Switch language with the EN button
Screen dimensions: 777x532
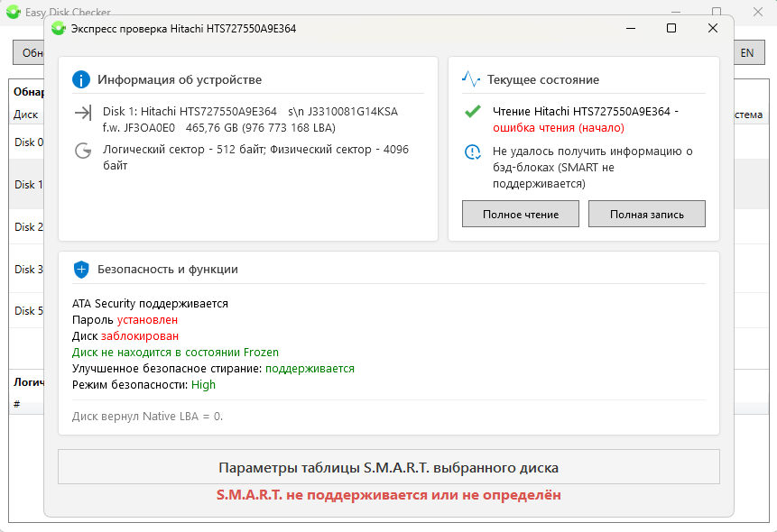pyautogui.click(x=747, y=52)
